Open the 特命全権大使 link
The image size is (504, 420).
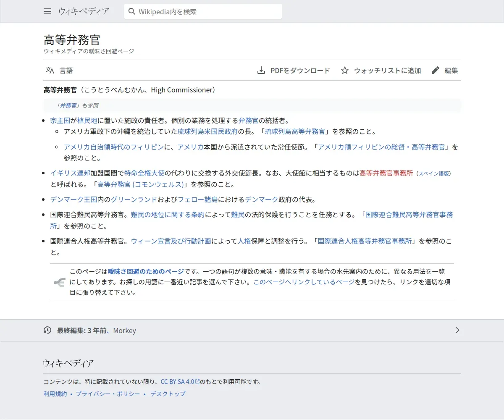pyautogui.click(x=144, y=173)
